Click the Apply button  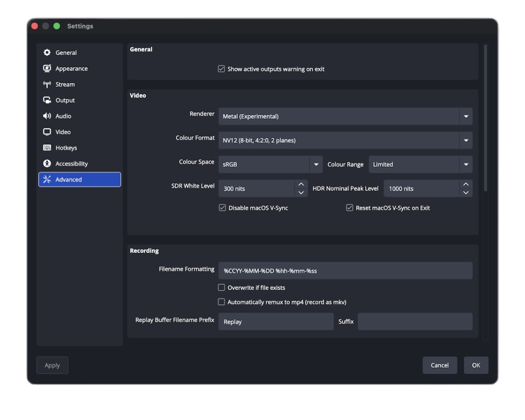(x=52, y=365)
